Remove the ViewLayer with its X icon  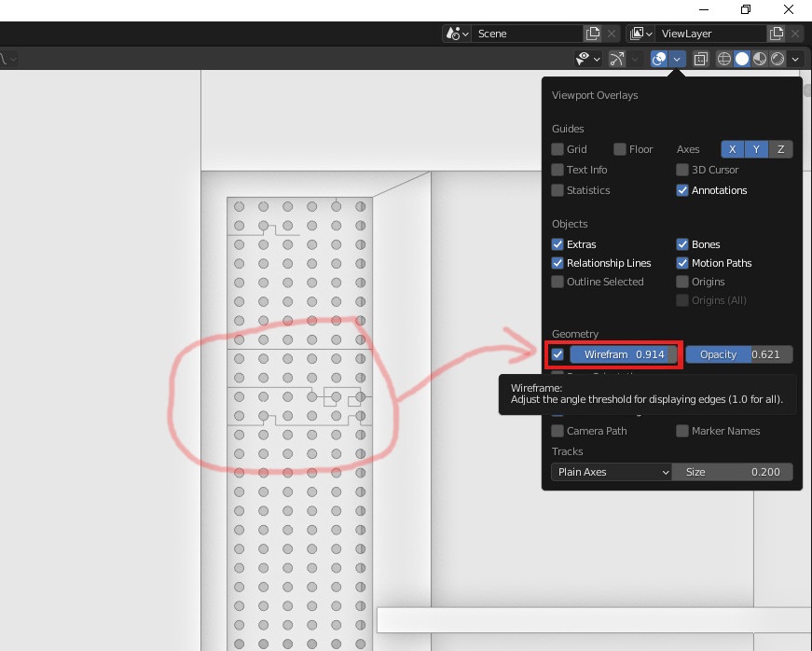pyautogui.click(x=795, y=34)
